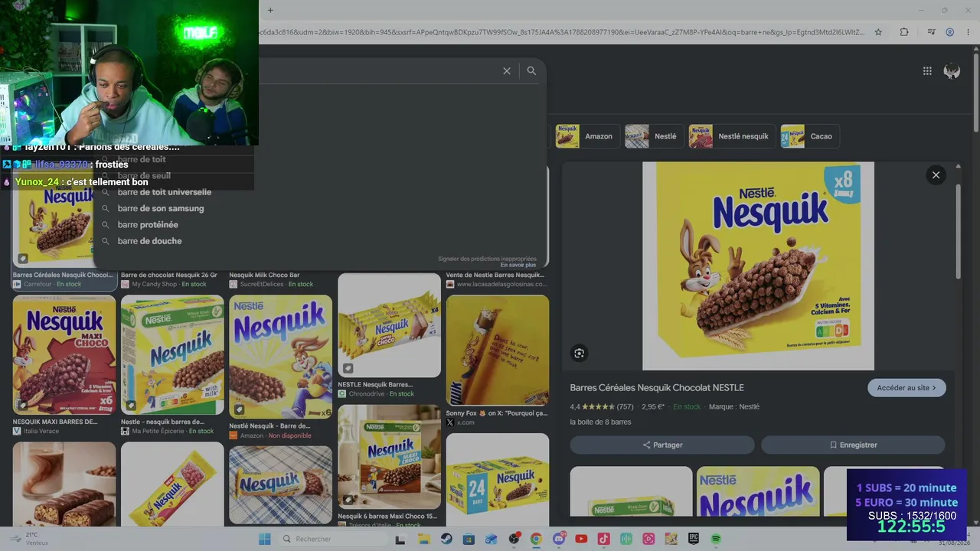Open the 24-bar Nesquik box image

(x=498, y=479)
